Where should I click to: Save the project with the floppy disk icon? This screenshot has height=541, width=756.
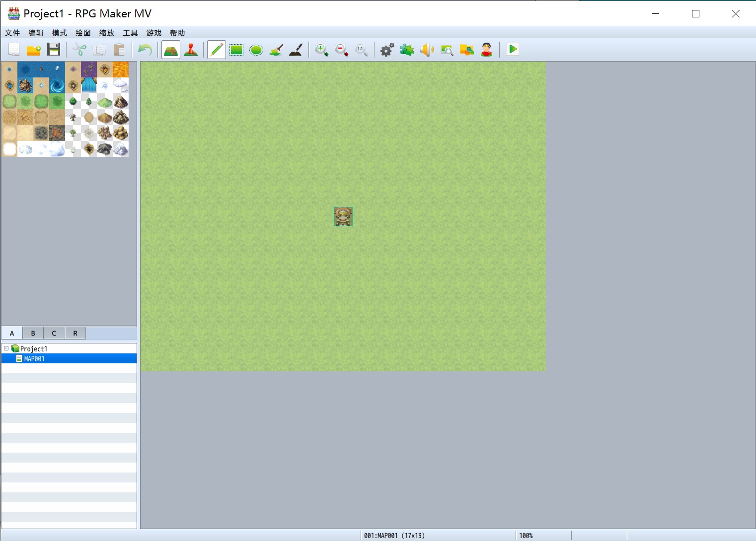pyautogui.click(x=54, y=50)
